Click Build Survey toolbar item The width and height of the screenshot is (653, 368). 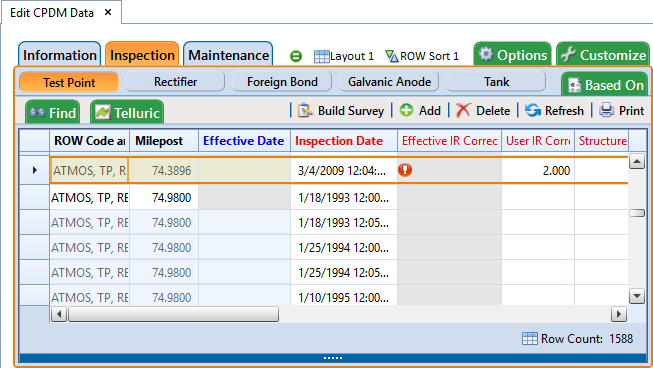(x=341, y=111)
